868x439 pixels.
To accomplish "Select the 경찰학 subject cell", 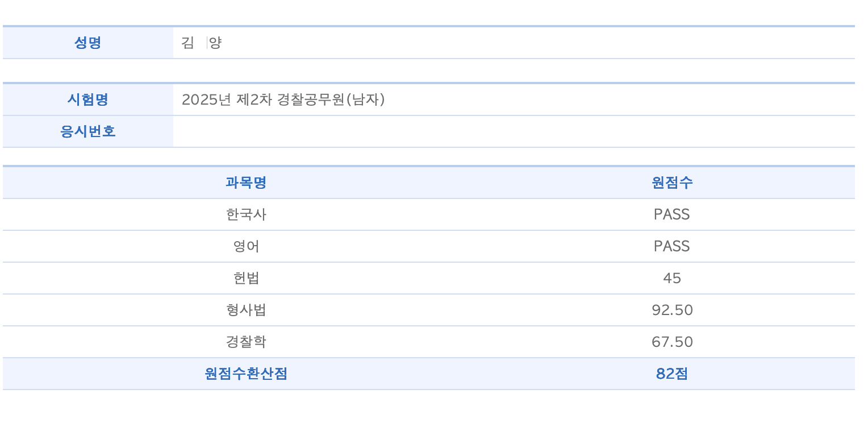I will pyautogui.click(x=246, y=342).
